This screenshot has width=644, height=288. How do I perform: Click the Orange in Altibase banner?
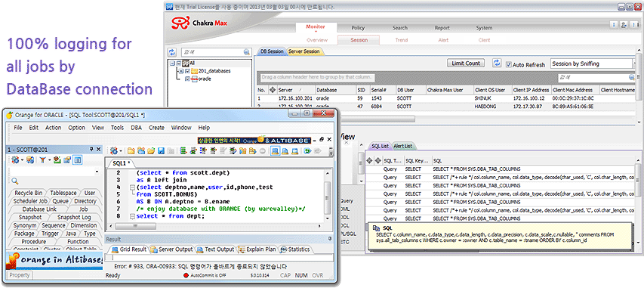point(54,260)
